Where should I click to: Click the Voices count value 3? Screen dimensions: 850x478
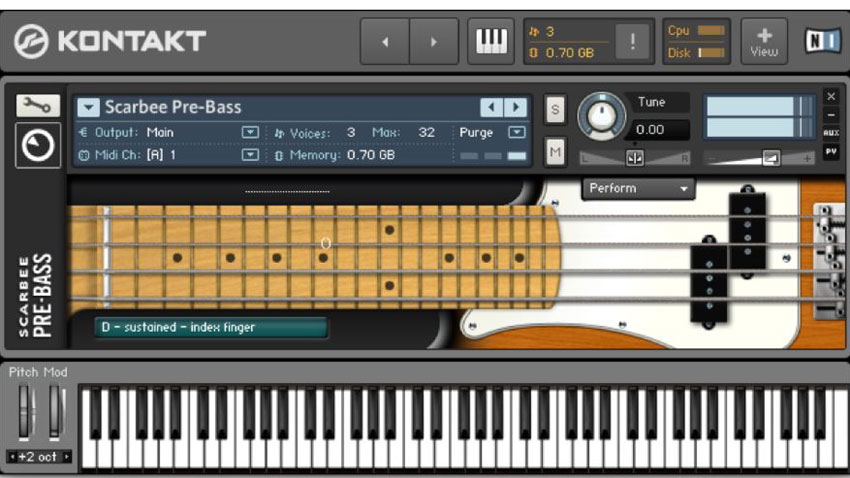351,132
